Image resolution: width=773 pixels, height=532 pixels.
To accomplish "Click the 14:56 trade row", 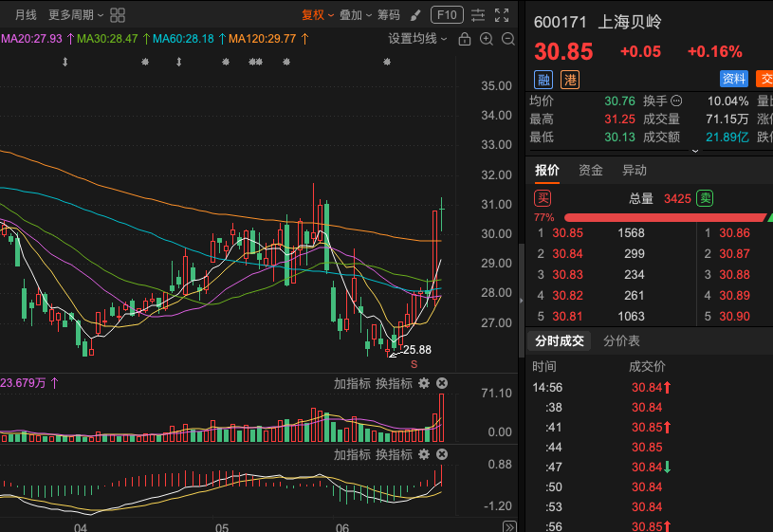I will coord(650,388).
